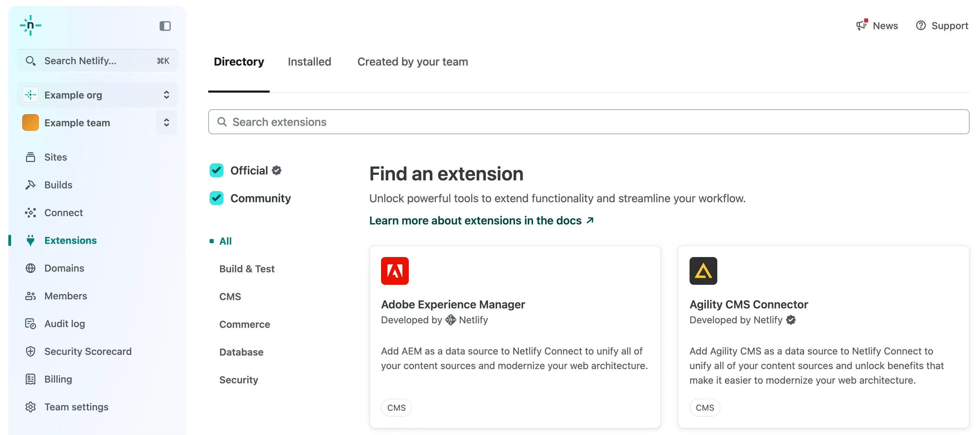Collapse the sidebar panel

(x=165, y=25)
